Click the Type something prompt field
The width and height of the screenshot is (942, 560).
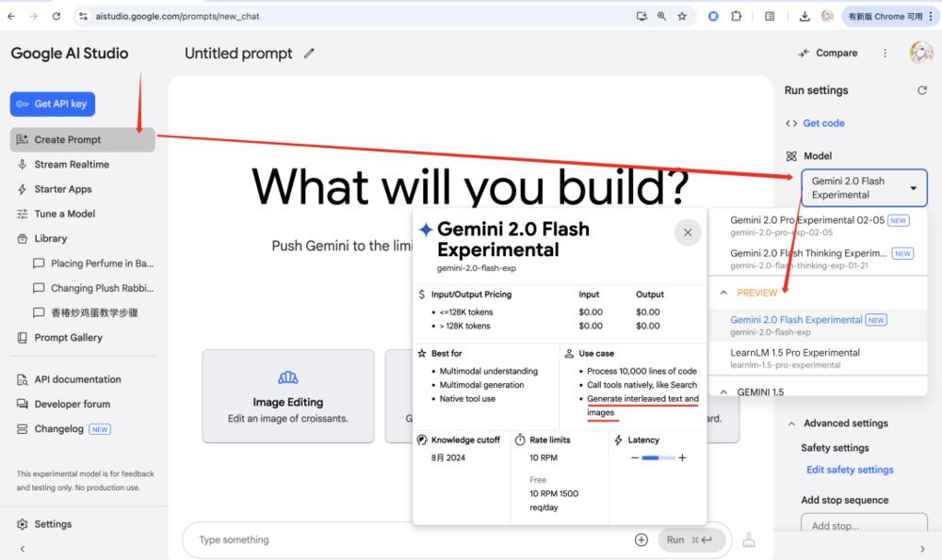click(x=405, y=540)
